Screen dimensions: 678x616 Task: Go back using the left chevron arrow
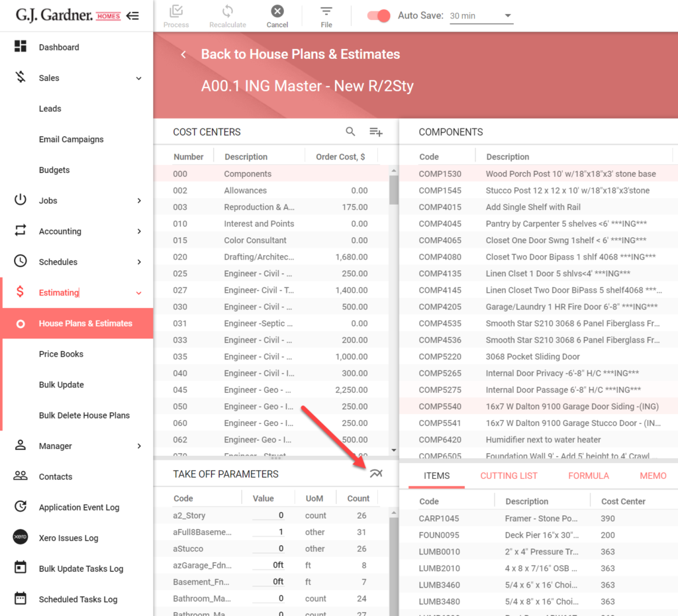coord(183,54)
